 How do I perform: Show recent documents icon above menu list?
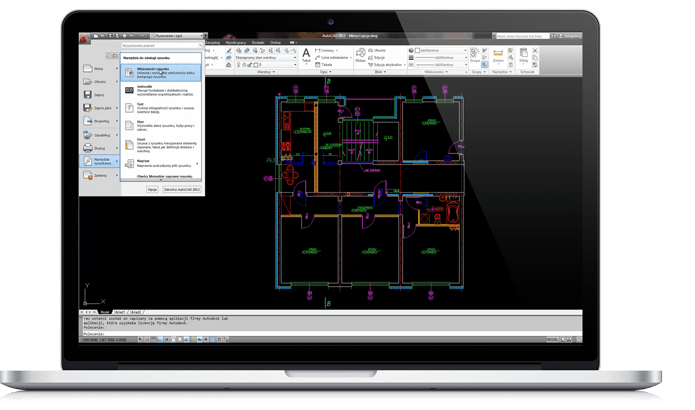coord(108,56)
